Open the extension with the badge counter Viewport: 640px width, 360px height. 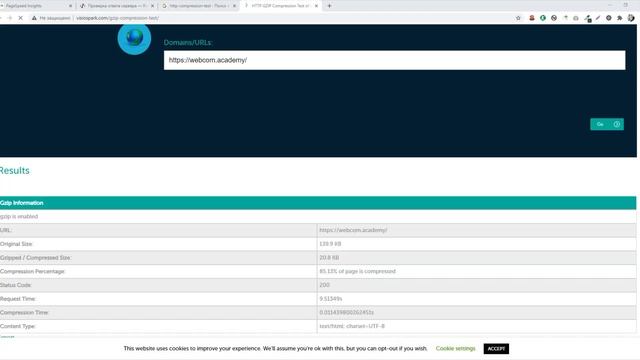(x=587, y=18)
